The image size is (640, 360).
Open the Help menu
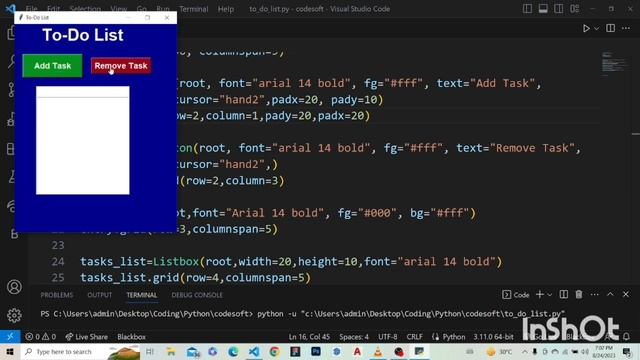tap(226, 9)
